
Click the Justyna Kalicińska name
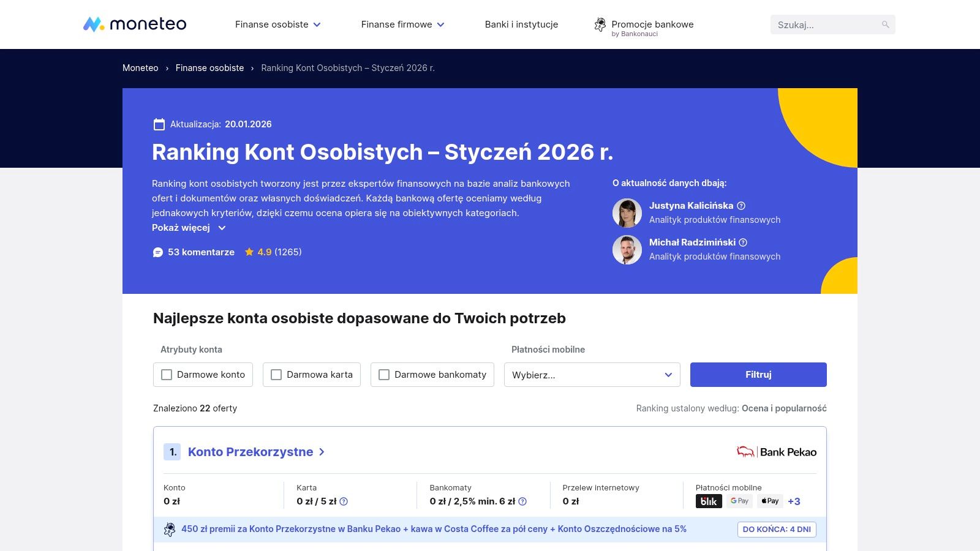[x=691, y=206]
